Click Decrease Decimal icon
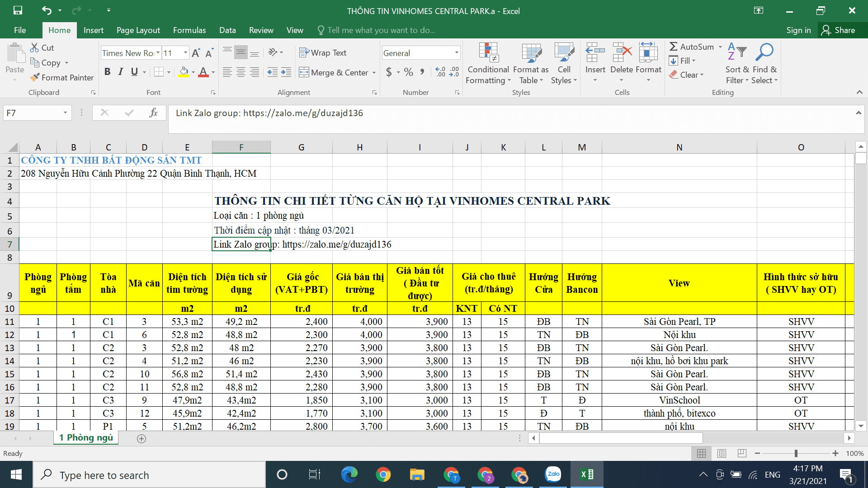 454,72
